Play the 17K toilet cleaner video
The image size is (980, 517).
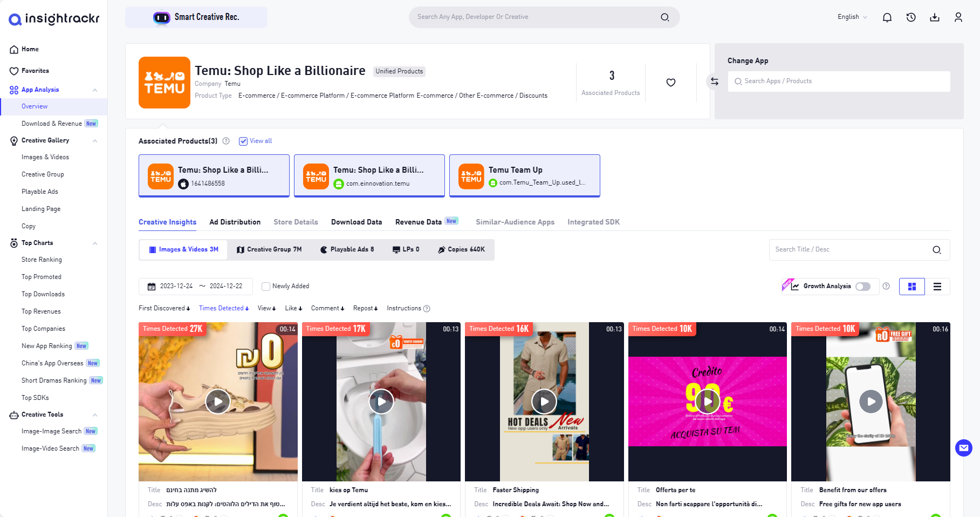381,402
